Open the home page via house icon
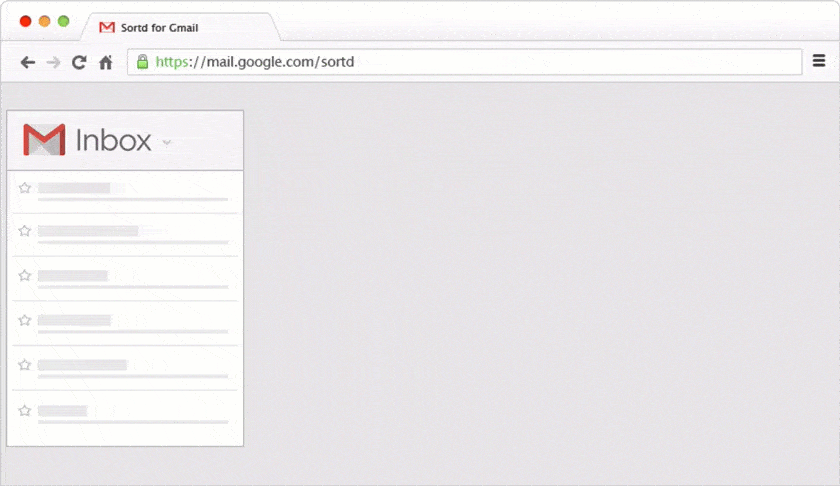Image resolution: width=840 pixels, height=486 pixels. [x=106, y=62]
